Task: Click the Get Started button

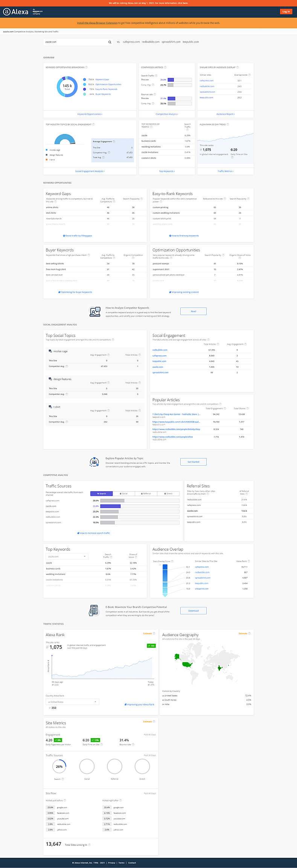Action: point(193,462)
